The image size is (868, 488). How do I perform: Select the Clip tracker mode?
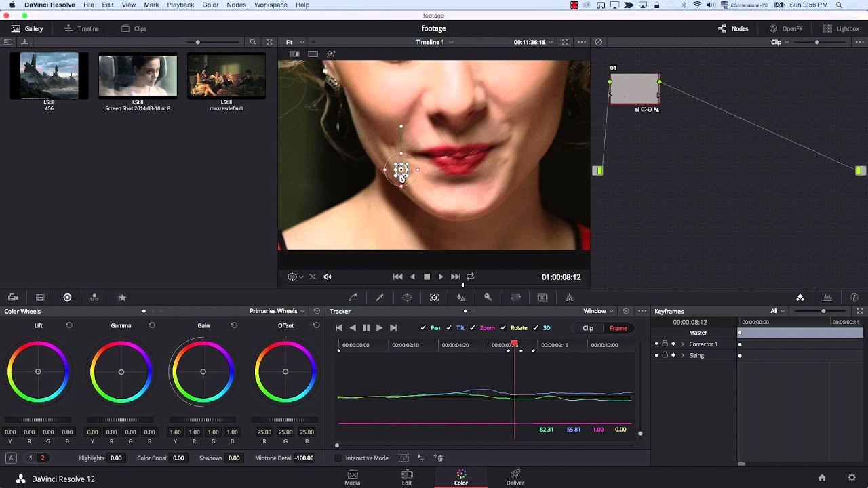click(x=588, y=328)
